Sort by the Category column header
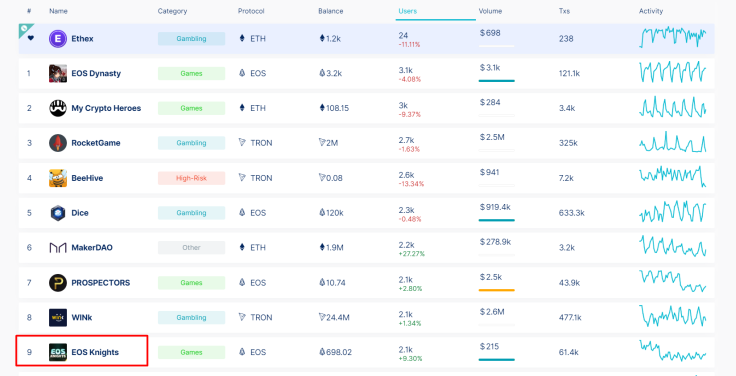Screen dimensions: 736x376 pos(172,11)
